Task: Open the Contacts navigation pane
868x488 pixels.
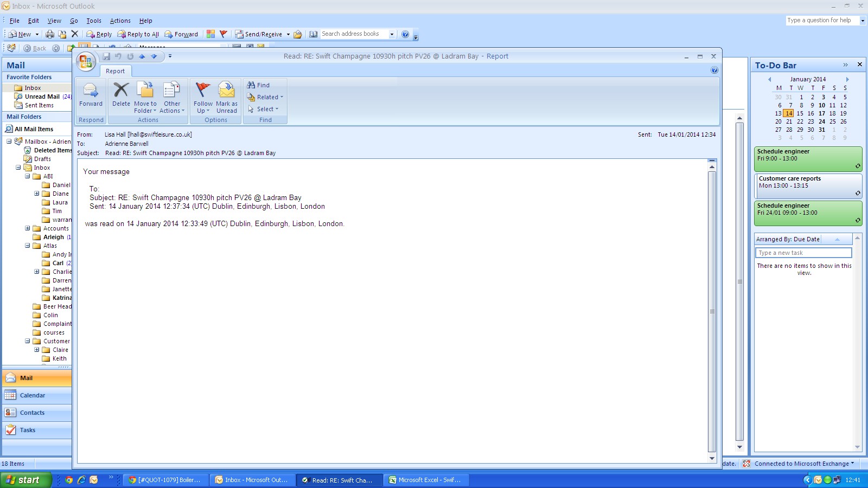Action: [x=37, y=413]
